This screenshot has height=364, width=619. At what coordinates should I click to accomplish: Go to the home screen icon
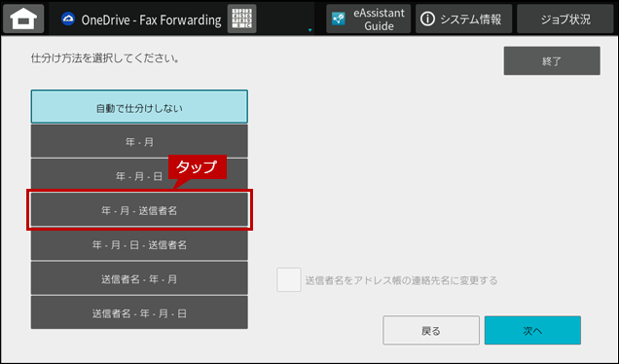(23, 18)
